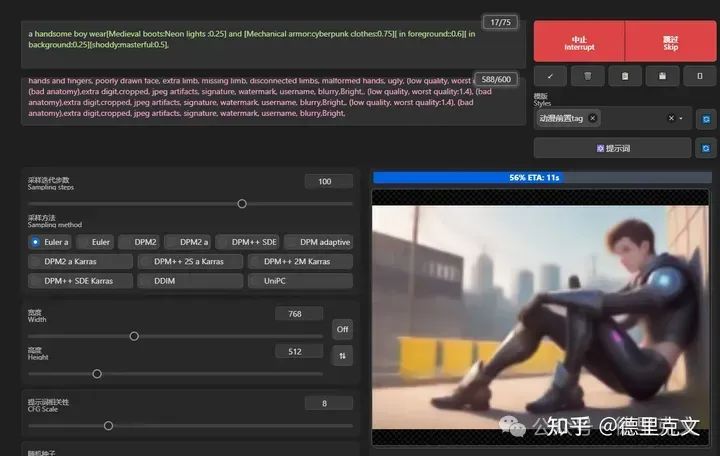Select the DPM2 a sampling method

(x=187, y=242)
